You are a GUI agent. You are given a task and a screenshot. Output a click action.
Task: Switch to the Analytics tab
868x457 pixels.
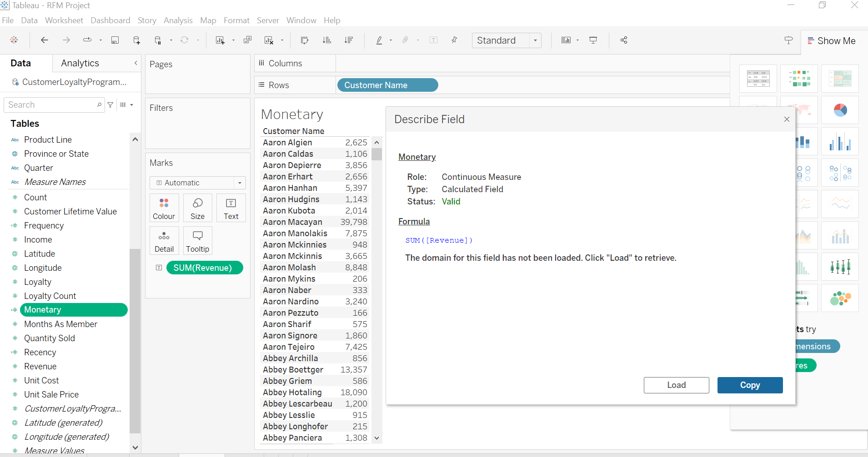(80, 63)
